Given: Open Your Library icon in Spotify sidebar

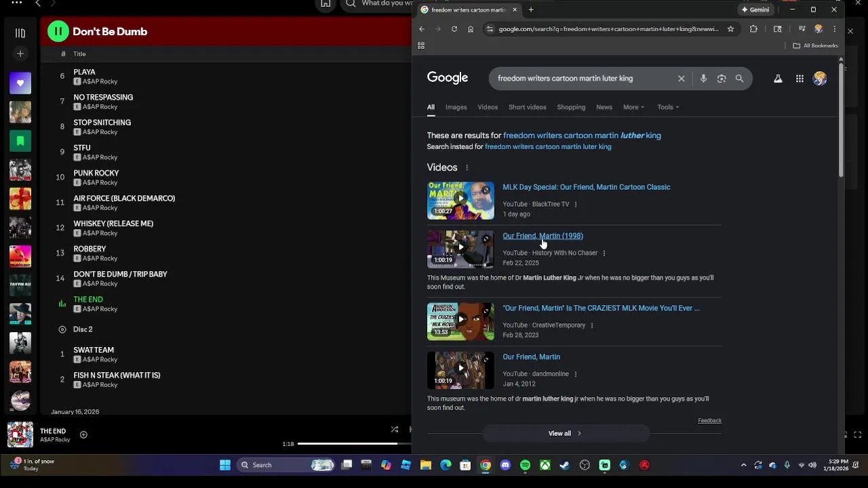Looking at the screenshot, I should tap(20, 33).
